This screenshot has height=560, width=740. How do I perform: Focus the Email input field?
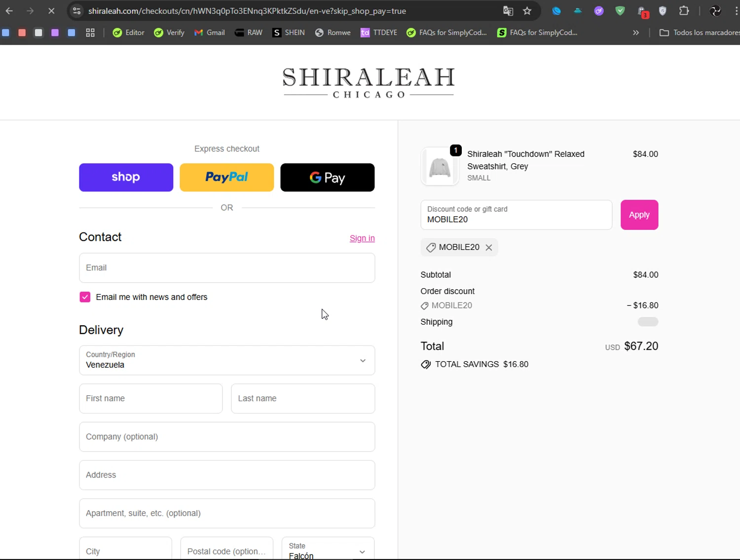click(x=227, y=268)
